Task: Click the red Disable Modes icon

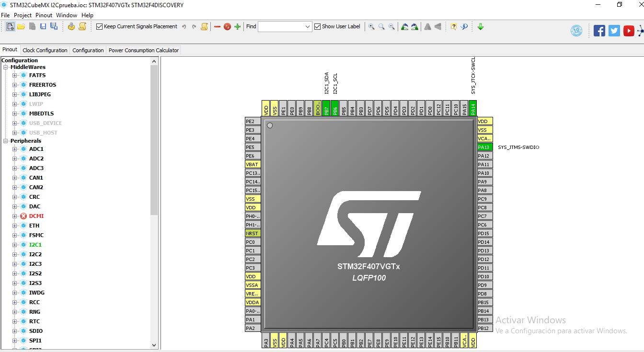Action: pos(227,27)
